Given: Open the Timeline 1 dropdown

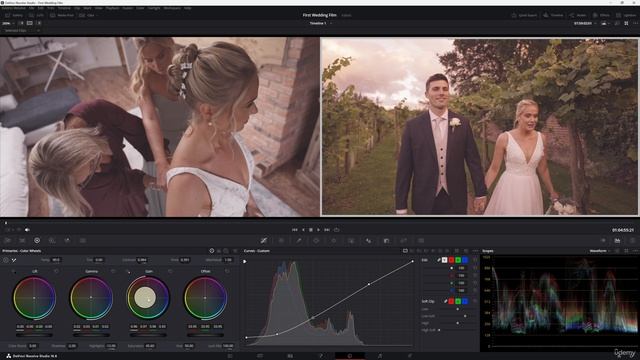Looking at the screenshot, I should point(331,23).
